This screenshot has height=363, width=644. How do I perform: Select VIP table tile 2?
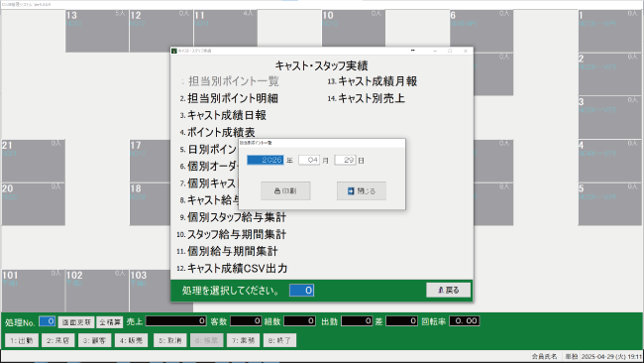click(609, 74)
